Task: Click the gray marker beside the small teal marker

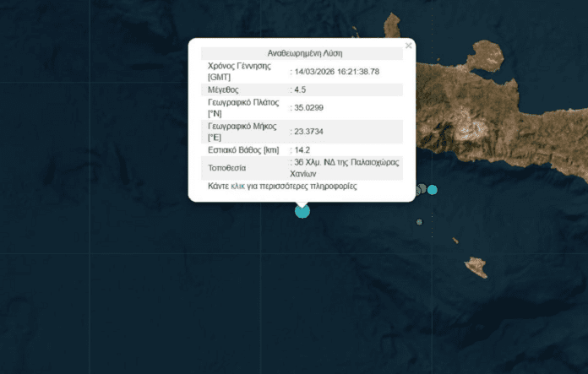Action: (422, 190)
